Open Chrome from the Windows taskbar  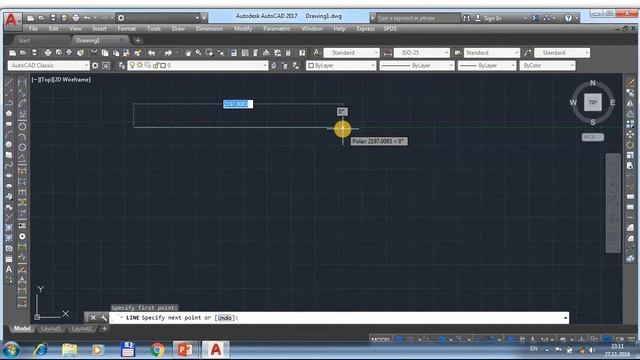(158, 350)
